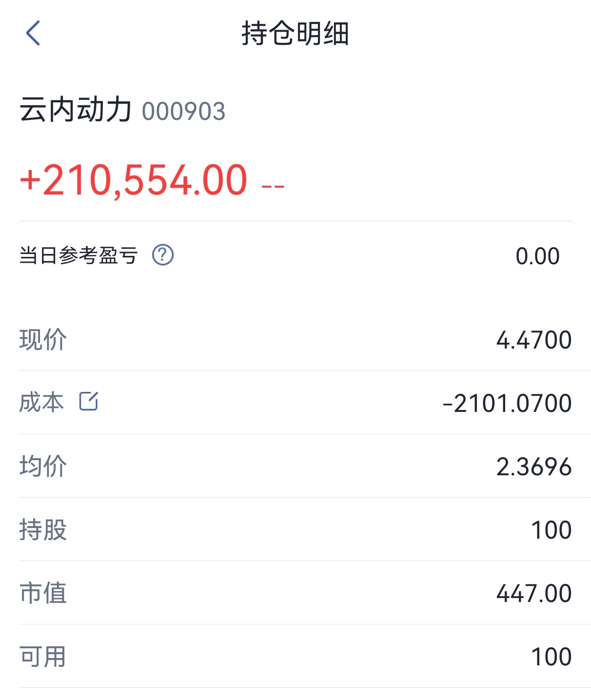Tap the 可用 row label
591x700 pixels.
click(x=43, y=656)
